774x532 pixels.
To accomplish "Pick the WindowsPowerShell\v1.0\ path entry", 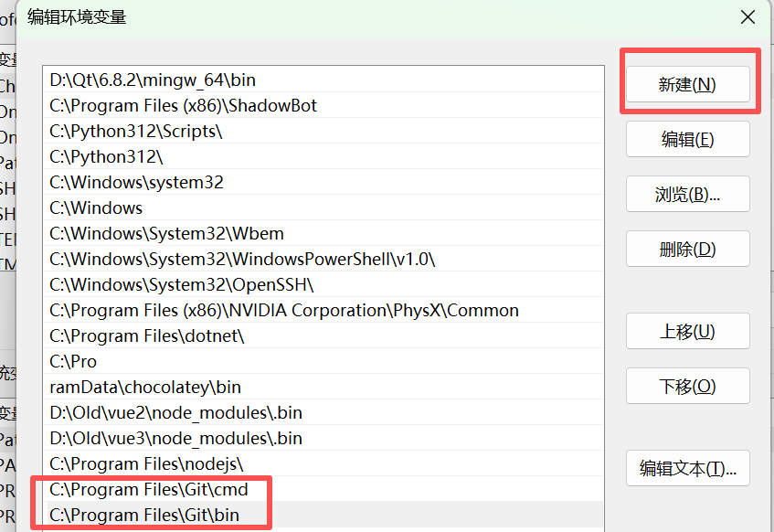I will click(242, 260).
